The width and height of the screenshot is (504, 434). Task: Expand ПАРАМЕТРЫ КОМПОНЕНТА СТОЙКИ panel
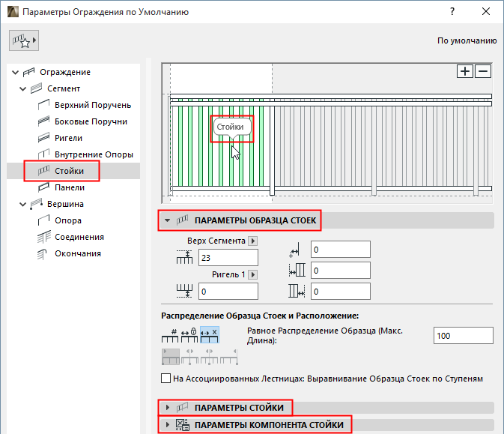click(x=167, y=425)
